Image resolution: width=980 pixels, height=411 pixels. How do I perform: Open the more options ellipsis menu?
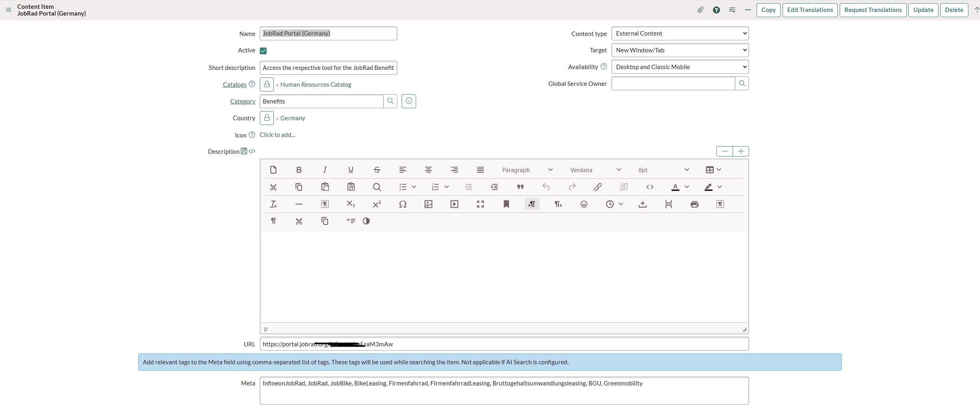(748, 10)
